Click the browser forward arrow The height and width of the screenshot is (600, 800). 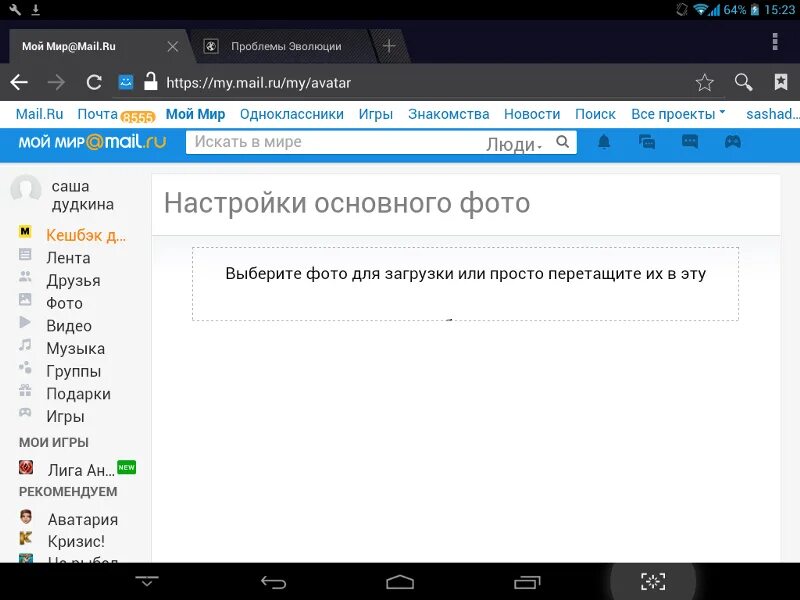click(x=56, y=82)
